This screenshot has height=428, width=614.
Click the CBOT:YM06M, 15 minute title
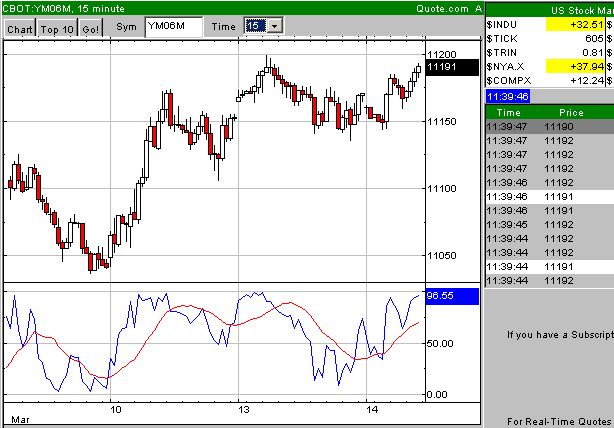(63, 9)
